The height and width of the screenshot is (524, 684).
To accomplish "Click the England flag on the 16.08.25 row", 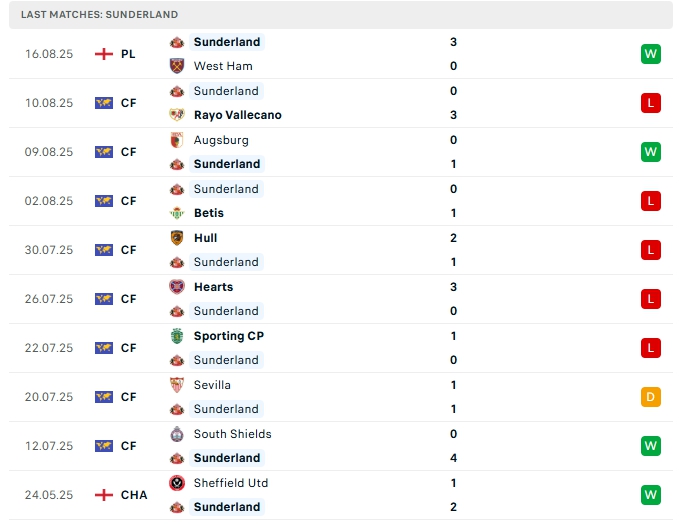I will coord(104,54).
